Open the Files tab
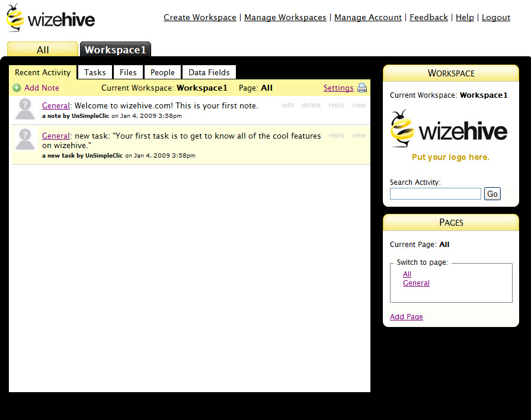The height and width of the screenshot is (420, 531). 128,72
